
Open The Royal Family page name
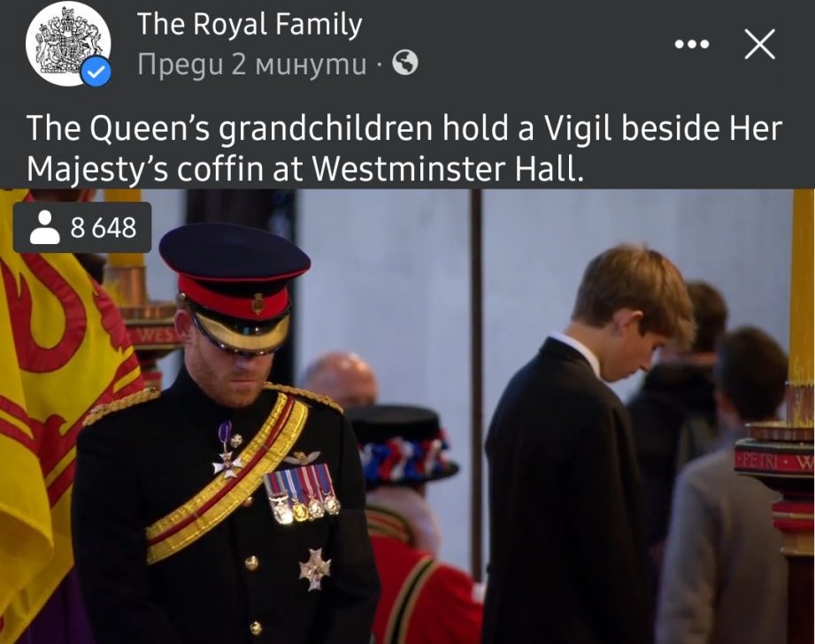250,25
